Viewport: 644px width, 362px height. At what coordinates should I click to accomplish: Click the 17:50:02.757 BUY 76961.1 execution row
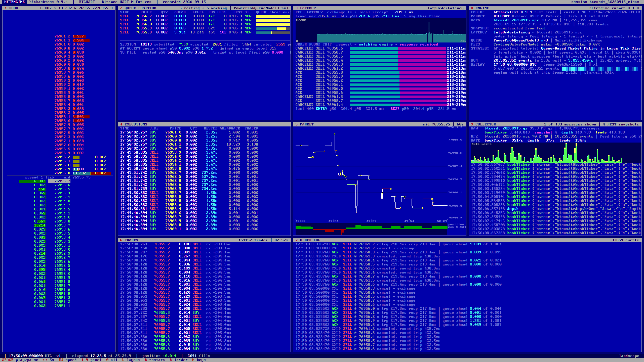click(x=189, y=144)
